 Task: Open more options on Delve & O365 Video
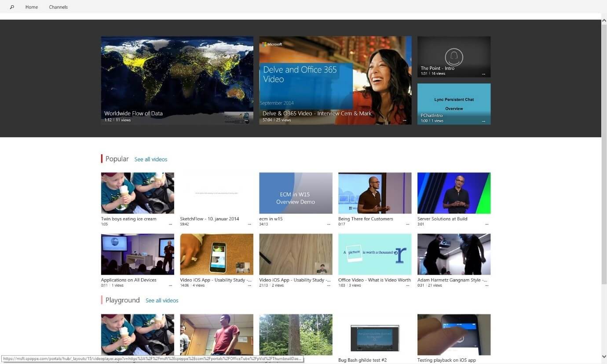tap(404, 120)
